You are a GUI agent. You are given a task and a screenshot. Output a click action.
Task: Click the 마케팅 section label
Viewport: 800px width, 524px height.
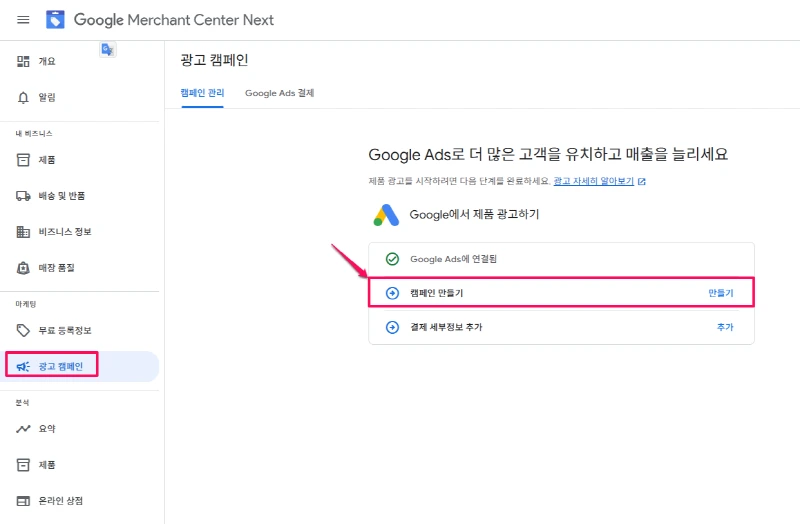pyautogui.click(x=26, y=304)
